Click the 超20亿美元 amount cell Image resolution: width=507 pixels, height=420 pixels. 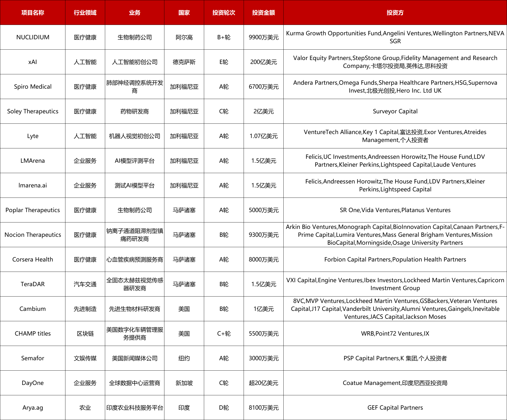[x=263, y=383]
